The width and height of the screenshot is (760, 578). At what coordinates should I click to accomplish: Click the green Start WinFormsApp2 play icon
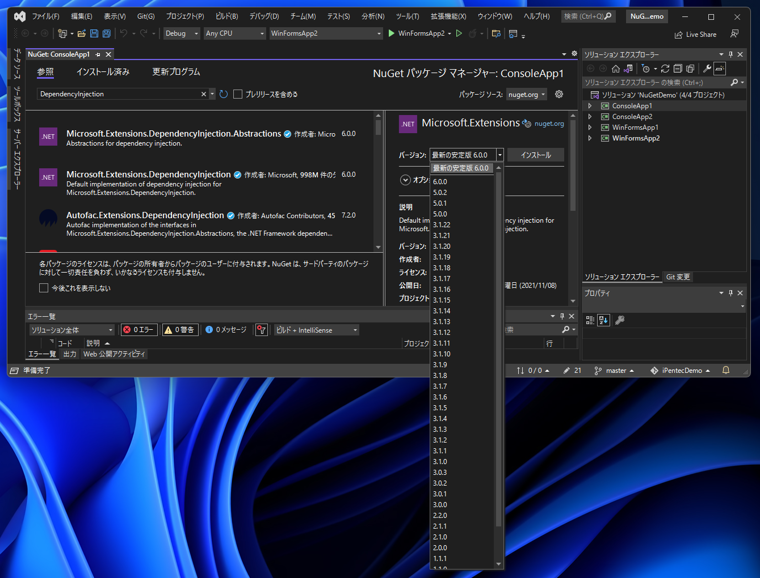[391, 33]
